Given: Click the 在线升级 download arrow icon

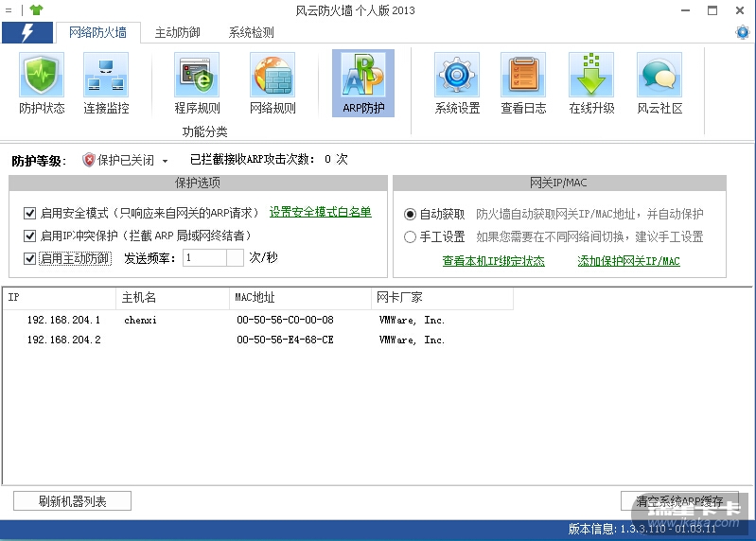Looking at the screenshot, I should (x=591, y=76).
